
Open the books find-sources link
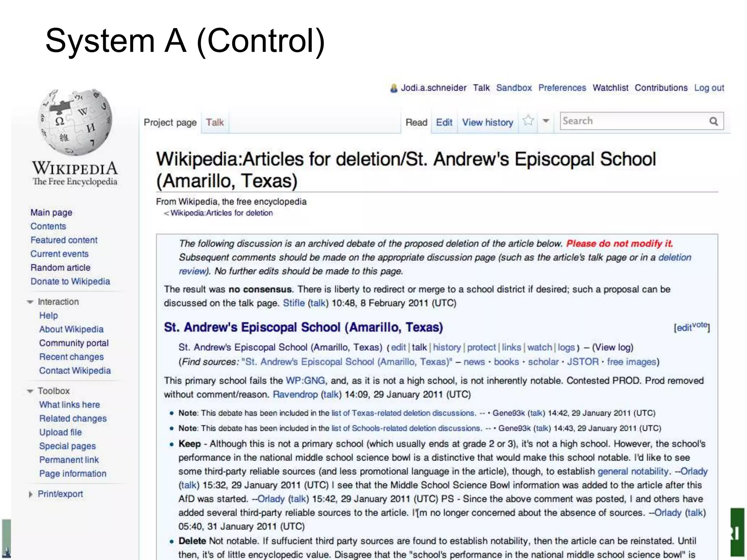[x=506, y=362]
